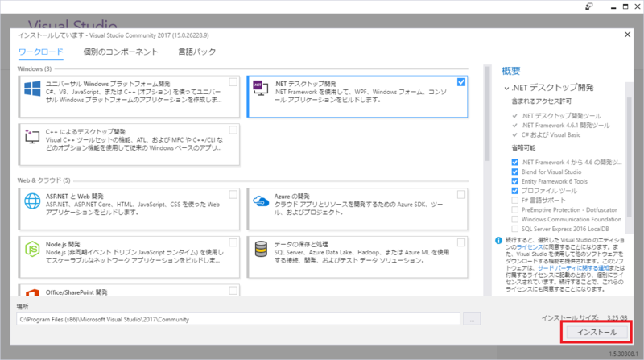Switch to 言語パック tab

tap(196, 52)
